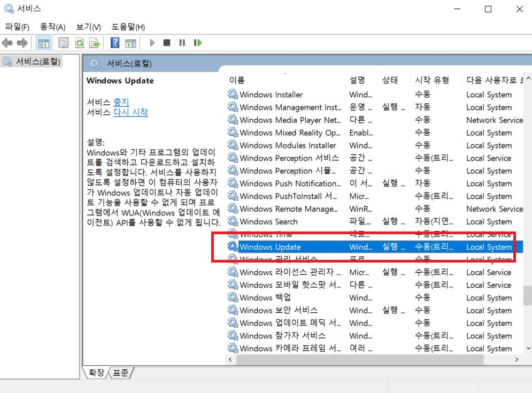This screenshot has width=532, height=393.
Task: Select Windows 라이선스 관리자 gear icon
Action: tap(233, 272)
